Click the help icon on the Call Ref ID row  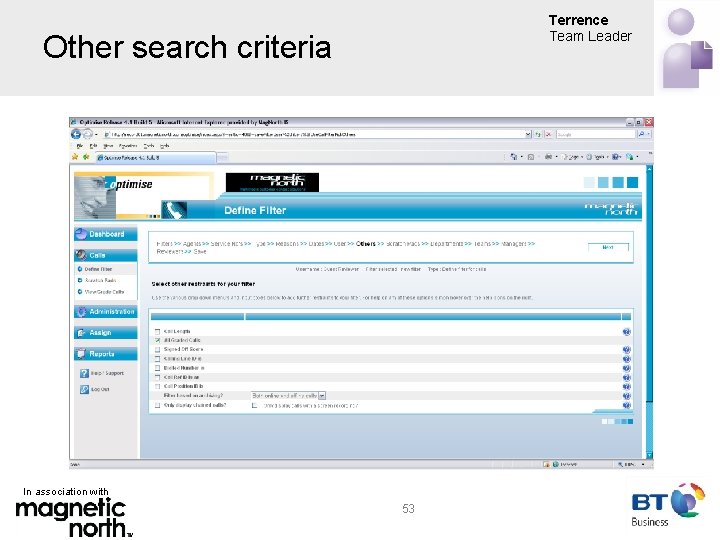click(x=626, y=377)
